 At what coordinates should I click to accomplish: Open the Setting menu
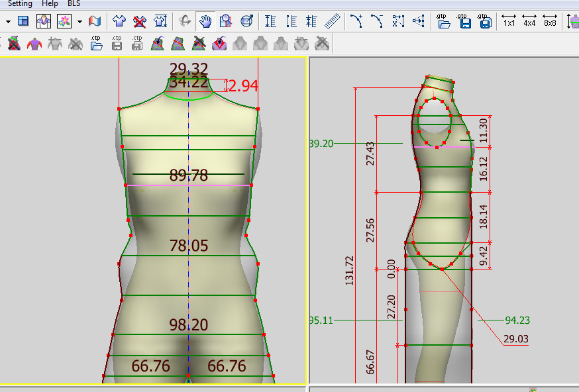pos(19,3)
